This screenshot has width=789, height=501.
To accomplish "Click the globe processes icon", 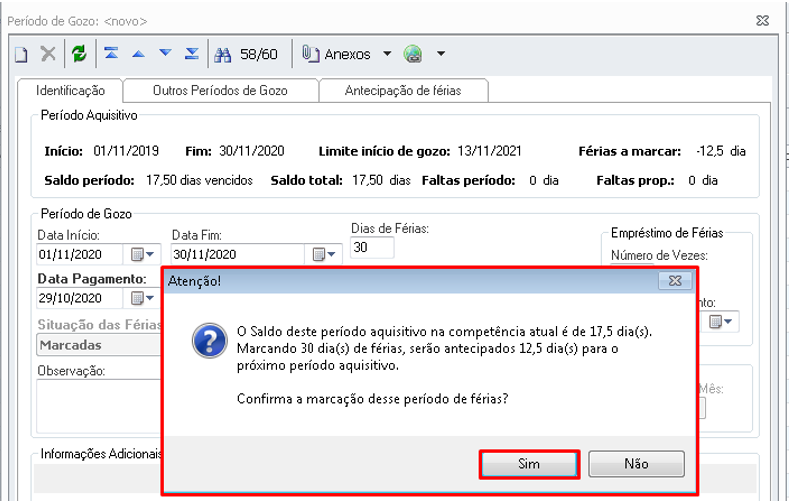I will [x=413, y=54].
